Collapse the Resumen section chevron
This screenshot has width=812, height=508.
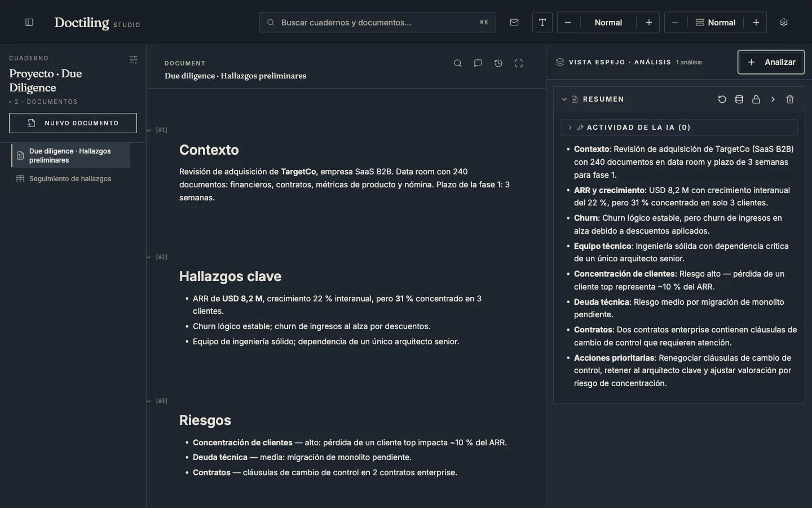(x=564, y=99)
